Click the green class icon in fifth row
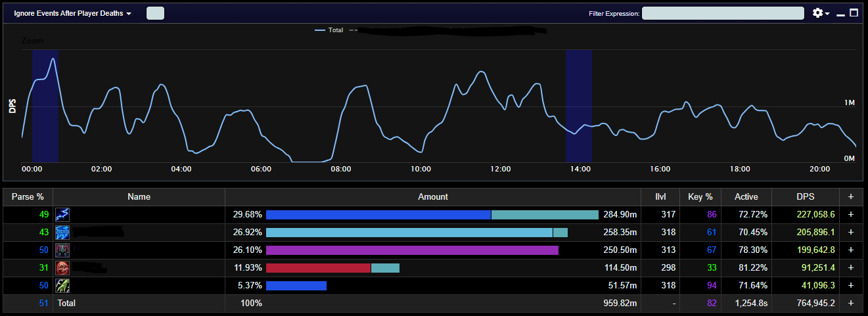Image resolution: width=868 pixels, height=316 pixels. point(62,285)
